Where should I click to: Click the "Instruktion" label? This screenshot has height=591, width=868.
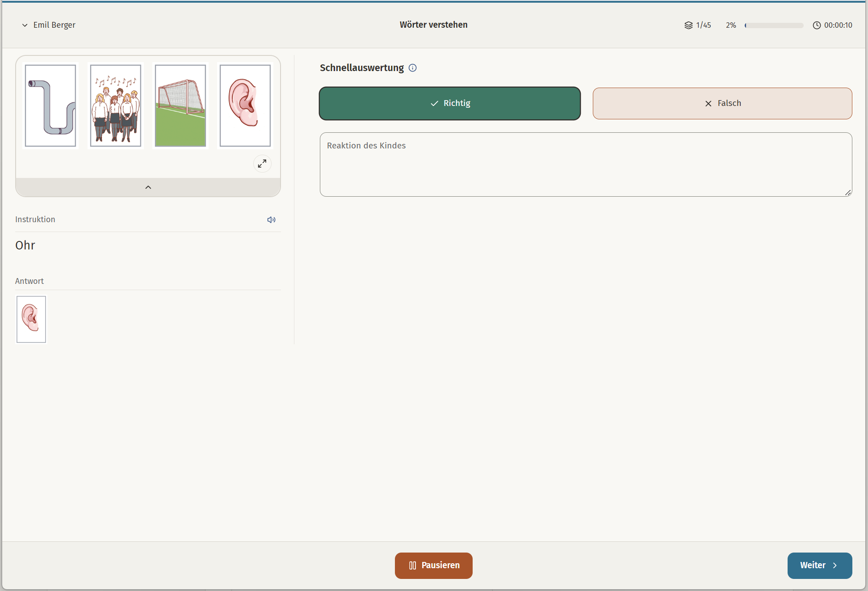click(x=35, y=220)
